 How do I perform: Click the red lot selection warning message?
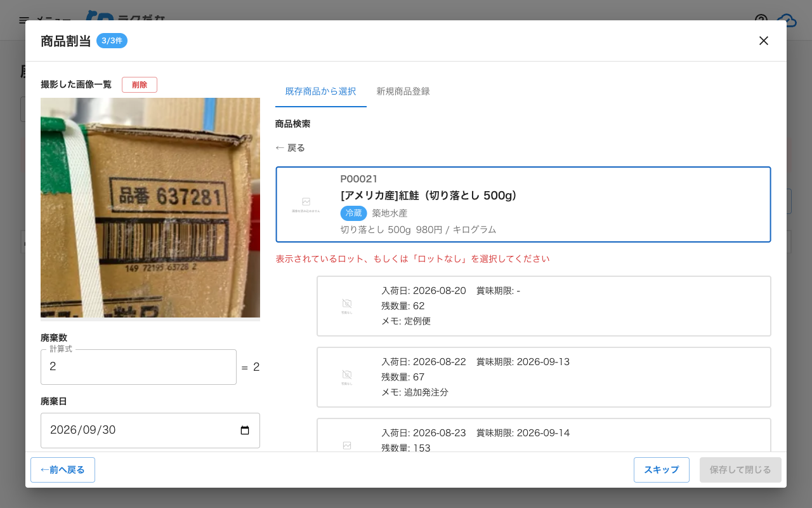[412, 259]
